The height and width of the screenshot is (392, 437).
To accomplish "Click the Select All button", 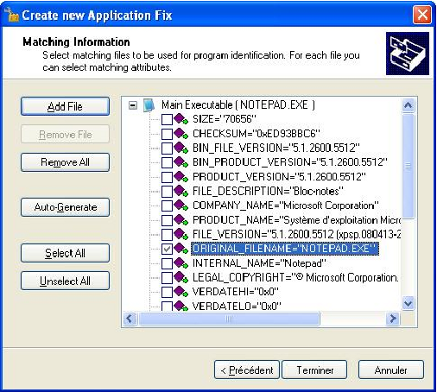I will pyautogui.click(x=65, y=253).
